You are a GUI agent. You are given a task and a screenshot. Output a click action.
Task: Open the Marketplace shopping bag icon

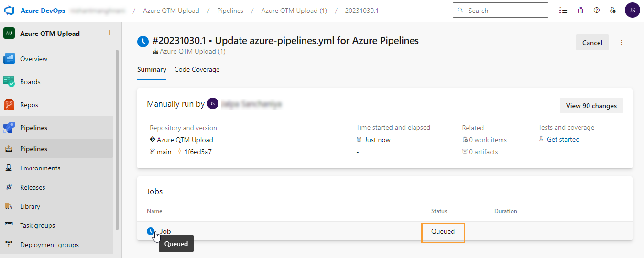click(x=580, y=10)
